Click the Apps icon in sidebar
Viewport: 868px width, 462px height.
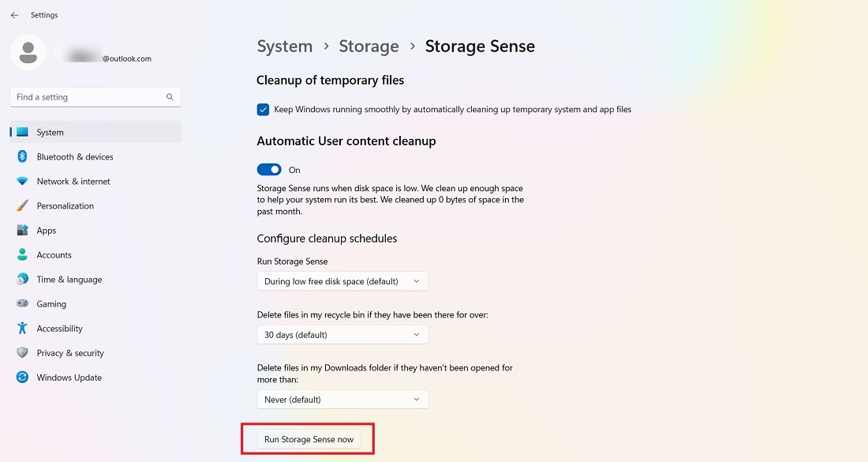23,230
